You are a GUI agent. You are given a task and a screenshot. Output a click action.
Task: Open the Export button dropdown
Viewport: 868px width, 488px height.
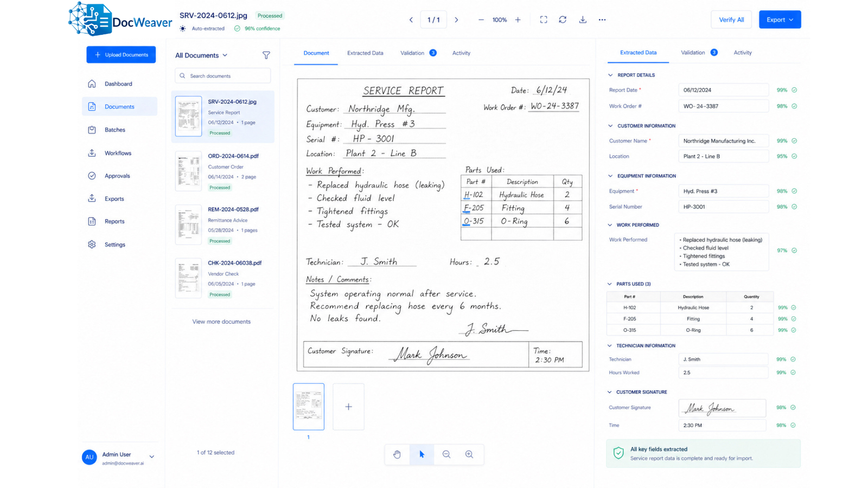[780, 20]
